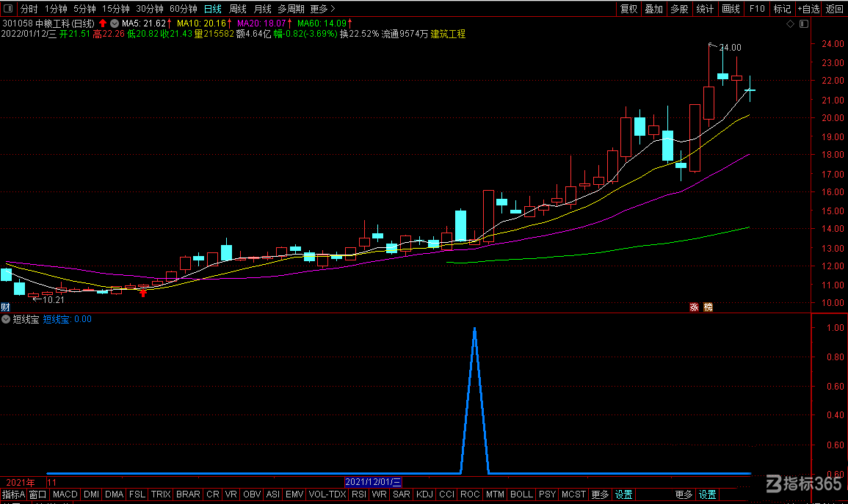The image size is (848, 504).
Task: Click the diamond icon above the price axis
Action: (x=790, y=23)
